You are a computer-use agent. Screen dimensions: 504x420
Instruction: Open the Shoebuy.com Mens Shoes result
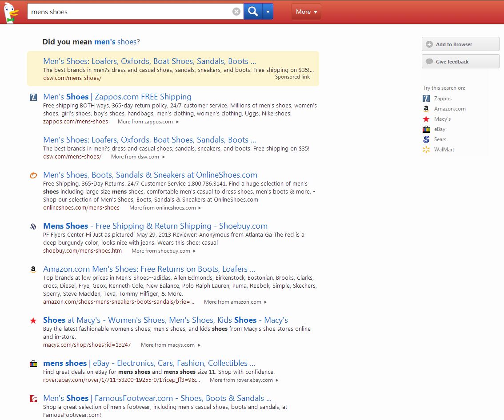pyautogui.click(x=155, y=226)
